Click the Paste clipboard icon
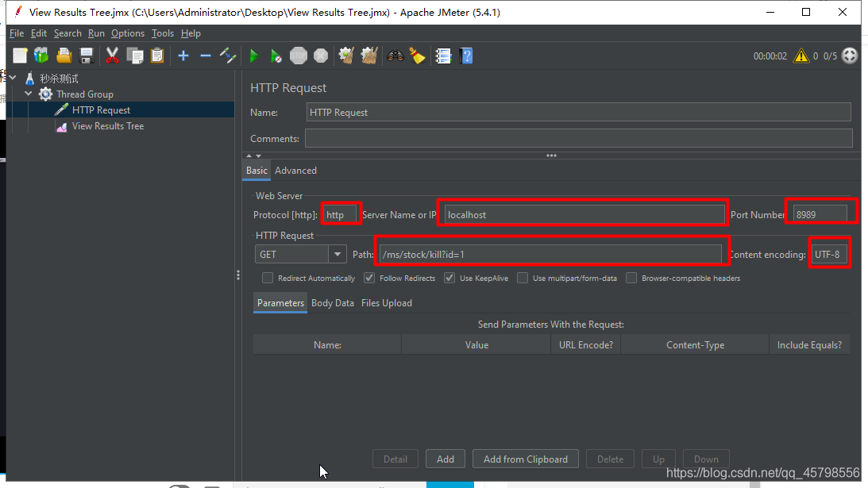 coord(157,56)
